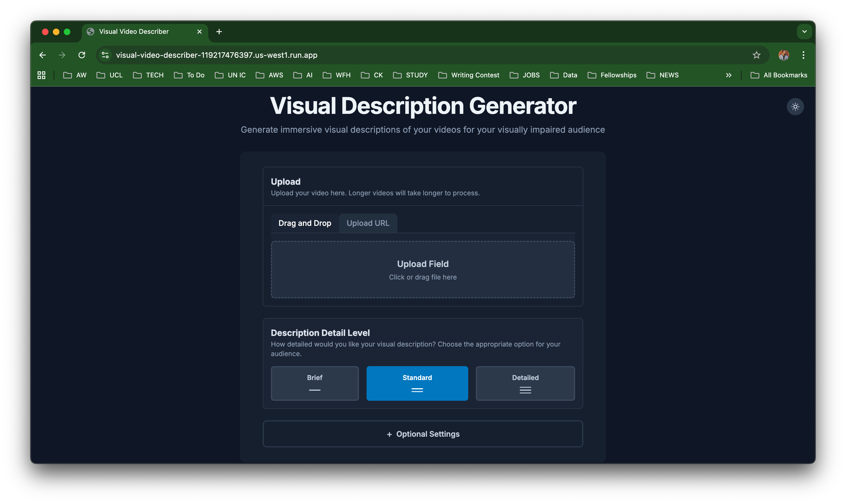Click the profile avatar icon
The width and height of the screenshot is (846, 504).
784,55
